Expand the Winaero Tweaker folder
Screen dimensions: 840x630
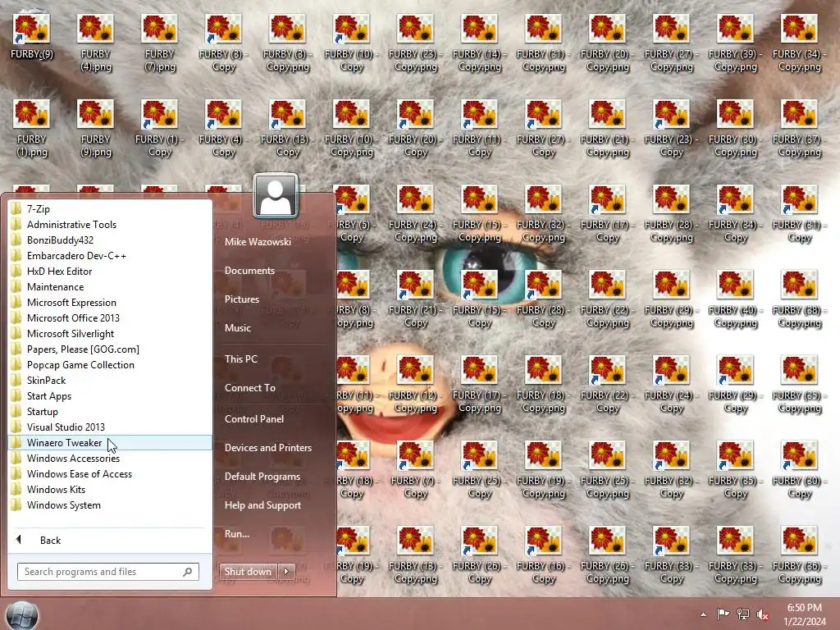[110, 442]
